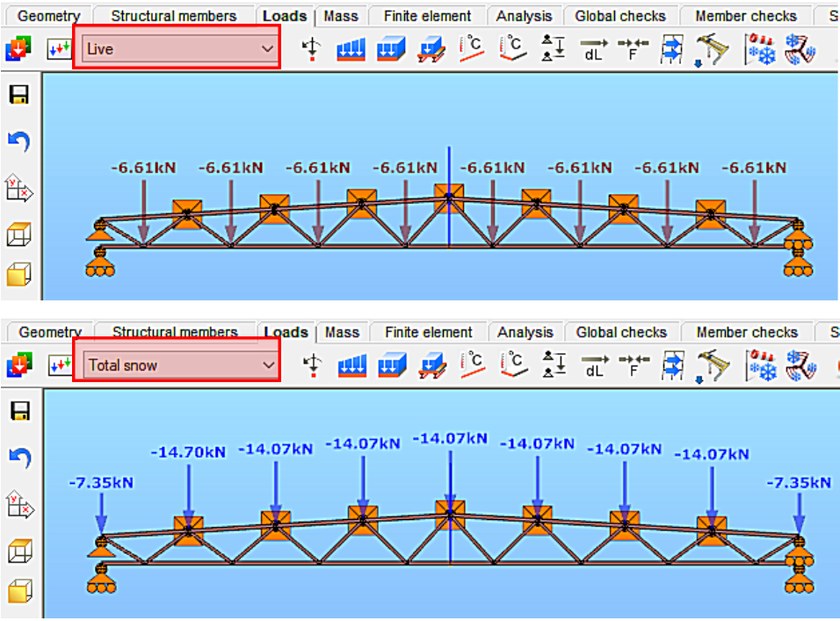Open Analysis tab above the Live view
This screenshot has width=840, height=621.
(x=524, y=16)
